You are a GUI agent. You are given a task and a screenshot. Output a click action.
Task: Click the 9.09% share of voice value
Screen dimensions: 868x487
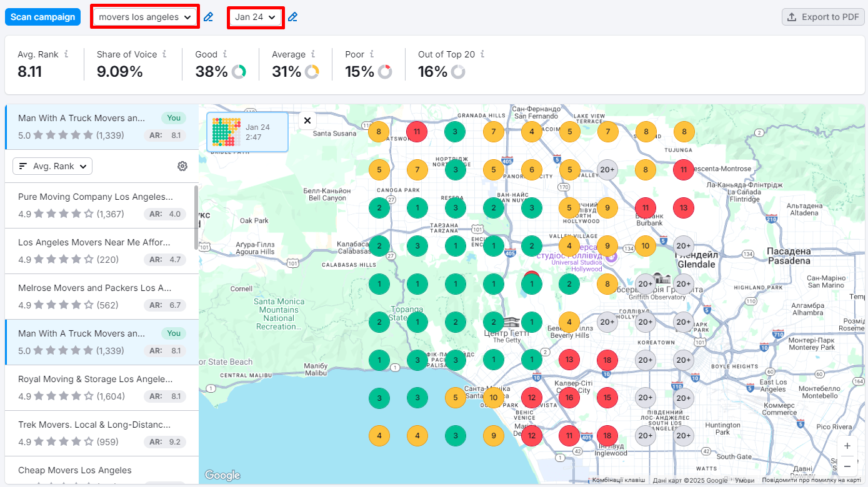point(120,72)
